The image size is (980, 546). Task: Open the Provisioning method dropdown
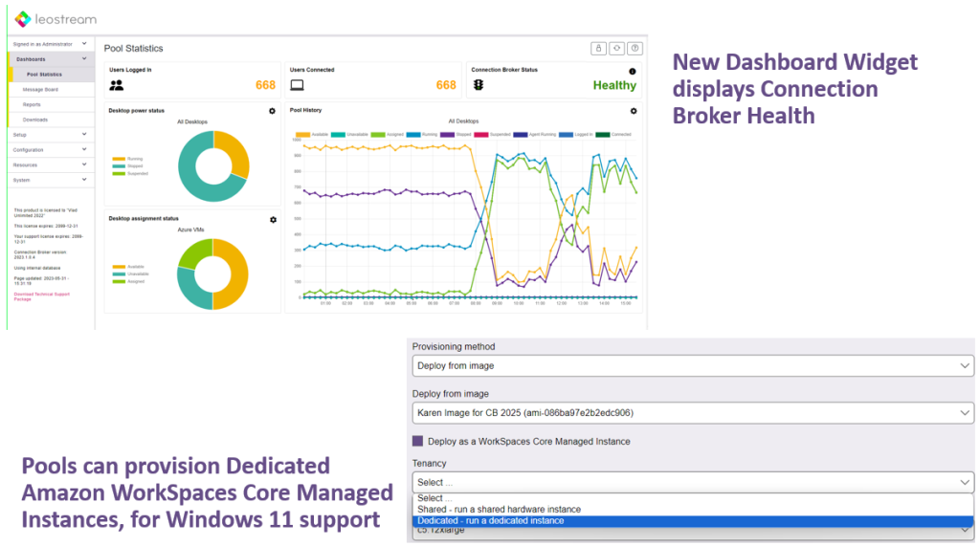(694, 365)
